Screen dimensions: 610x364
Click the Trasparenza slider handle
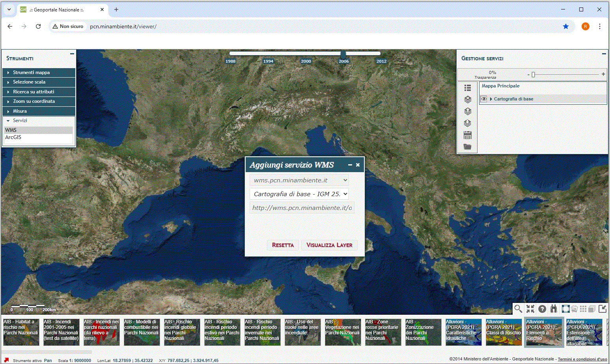click(x=533, y=74)
